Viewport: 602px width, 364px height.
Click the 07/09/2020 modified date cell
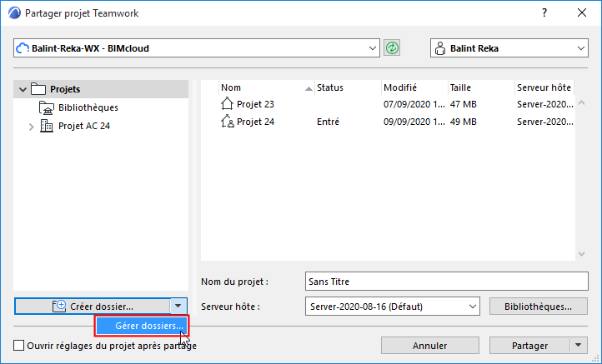(x=414, y=104)
